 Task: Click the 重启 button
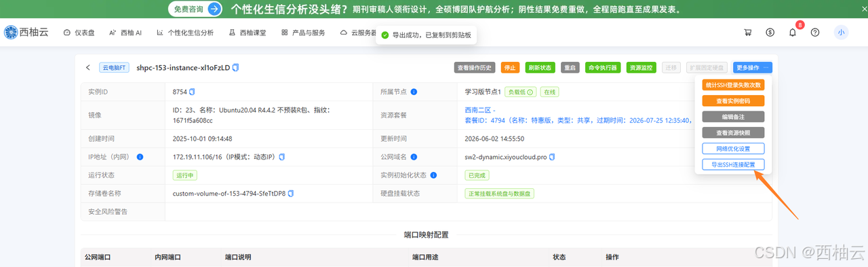(570, 68)
